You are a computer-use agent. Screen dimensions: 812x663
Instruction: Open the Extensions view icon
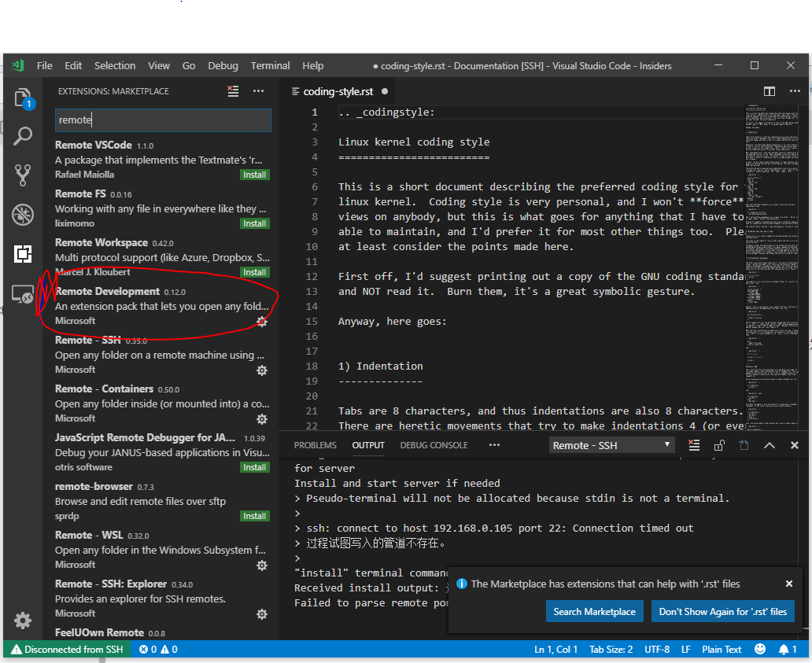coord(22,253)
